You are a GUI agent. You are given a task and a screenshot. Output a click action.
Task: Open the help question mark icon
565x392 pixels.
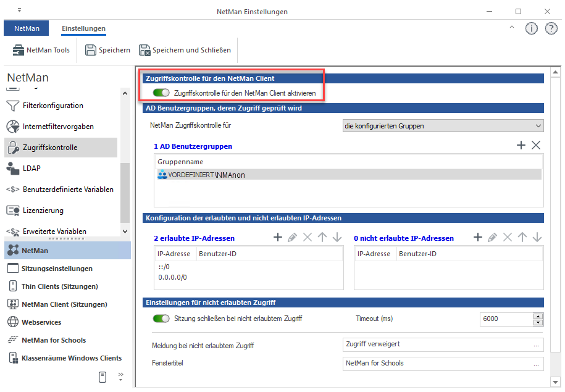pyautogui.click(x=551, y=28)
